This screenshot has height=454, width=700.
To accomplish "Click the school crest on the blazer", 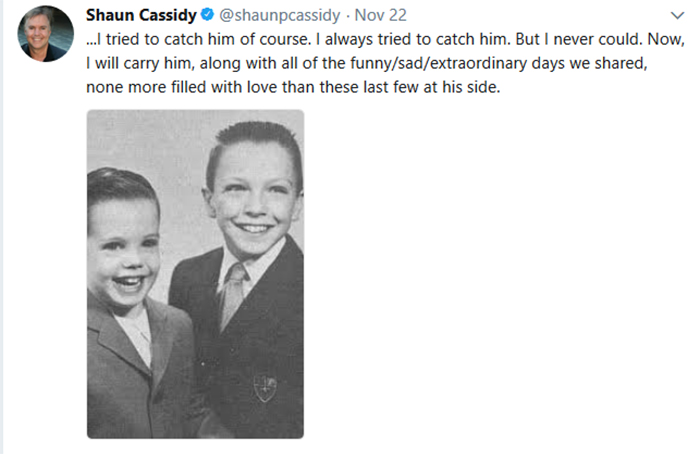I will 265,387.
